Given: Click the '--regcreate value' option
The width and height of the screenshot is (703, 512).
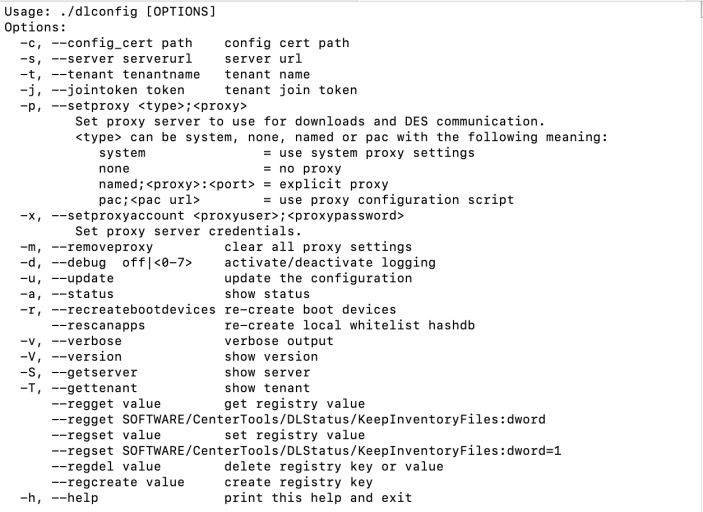Looking at the screenshot, I should tap(117, 482).
